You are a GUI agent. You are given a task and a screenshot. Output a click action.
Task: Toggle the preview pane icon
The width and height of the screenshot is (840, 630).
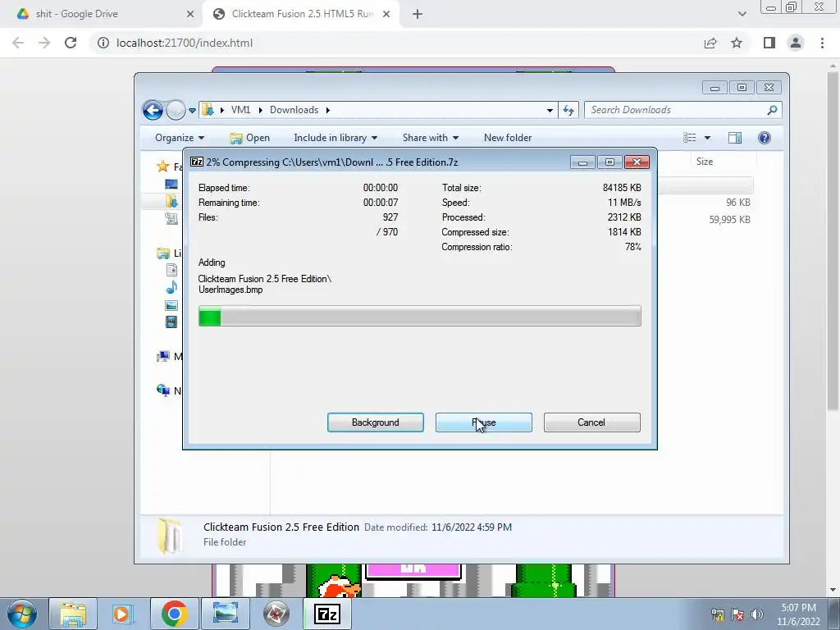(735, 138)
